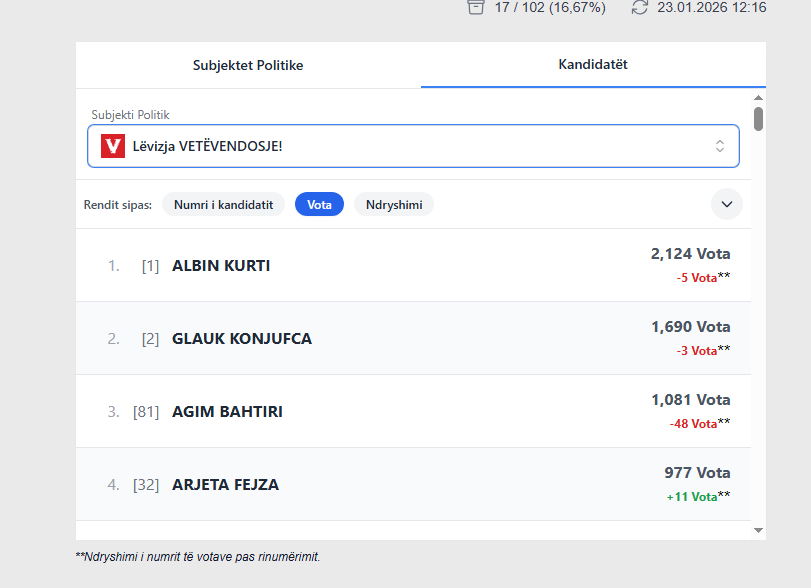Viewport: 811px width, 588px height.
Task: Select GLAUK KONJUFCA candidate entry
Action: click(x=242, y=339)
